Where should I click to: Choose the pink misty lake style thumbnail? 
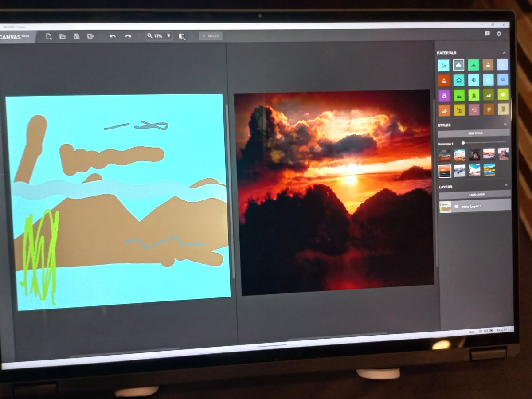(489, 154)
